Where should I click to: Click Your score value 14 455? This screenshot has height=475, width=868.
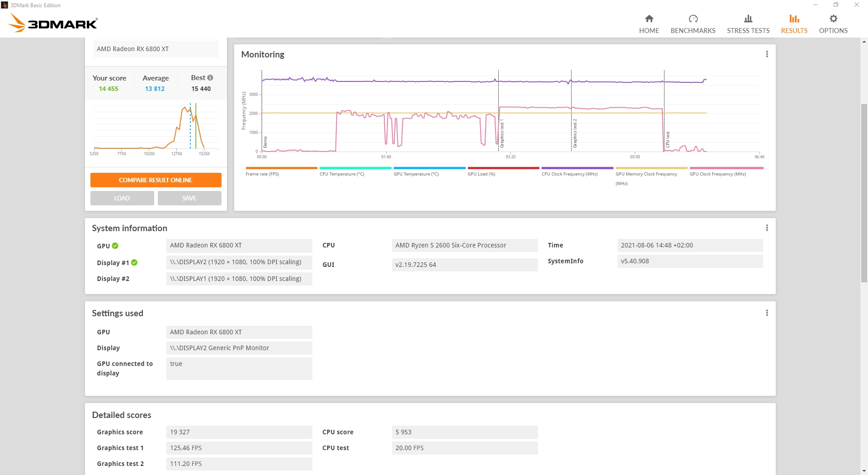(x=108, y=89)
